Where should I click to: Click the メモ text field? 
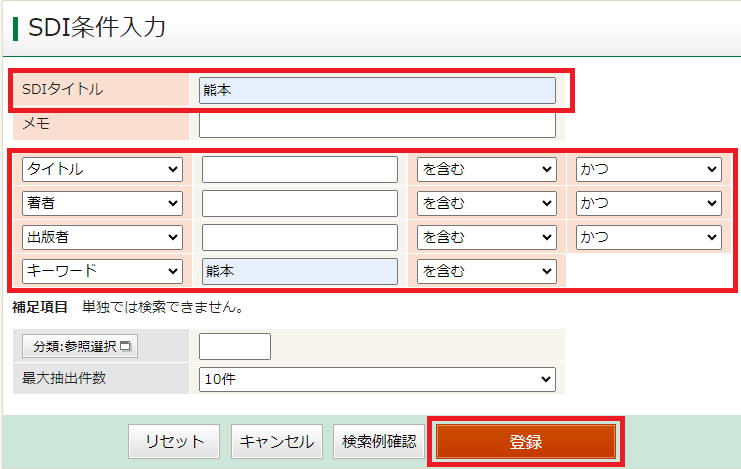(x=377, y=124)
